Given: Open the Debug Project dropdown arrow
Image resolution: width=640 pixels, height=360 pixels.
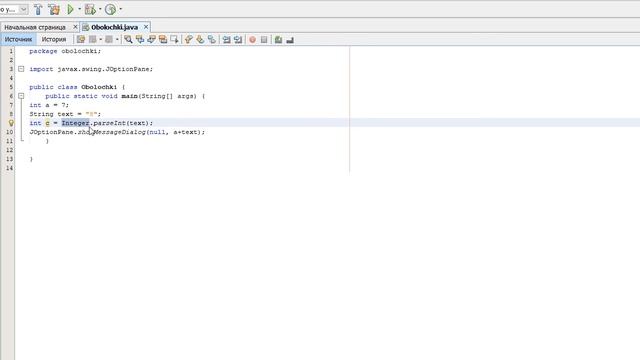Looking at the screenshot, I should point(100,9).
